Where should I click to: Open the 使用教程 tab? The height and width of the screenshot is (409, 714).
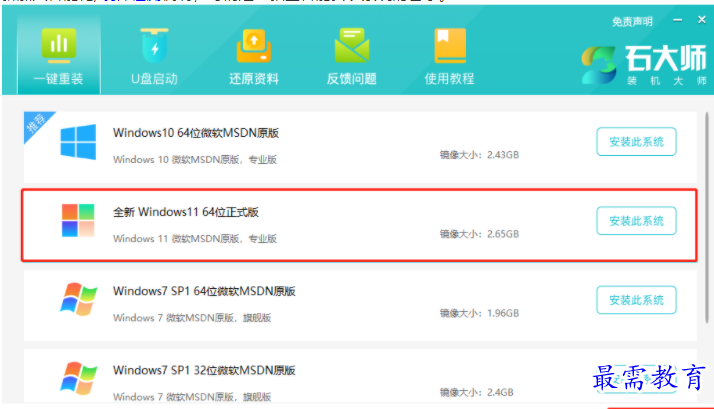449,55
